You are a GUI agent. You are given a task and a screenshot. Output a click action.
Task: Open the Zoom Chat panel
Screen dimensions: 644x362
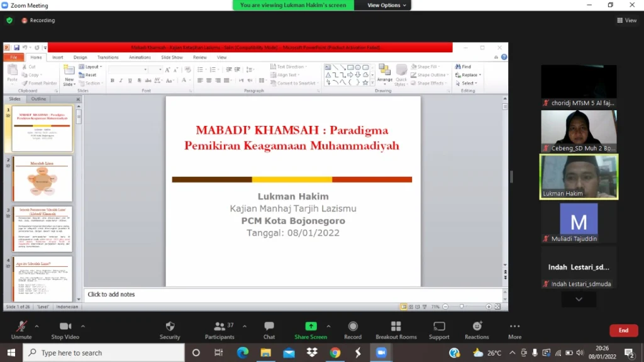(x=269, y=331)
